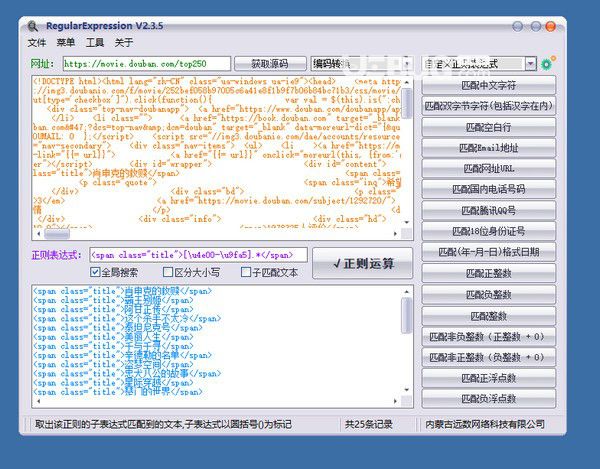Image resolution: width=600 pixels, height=469 pixels.
Task: Click source pane scroll up arrow
Action: pos(406,82)
